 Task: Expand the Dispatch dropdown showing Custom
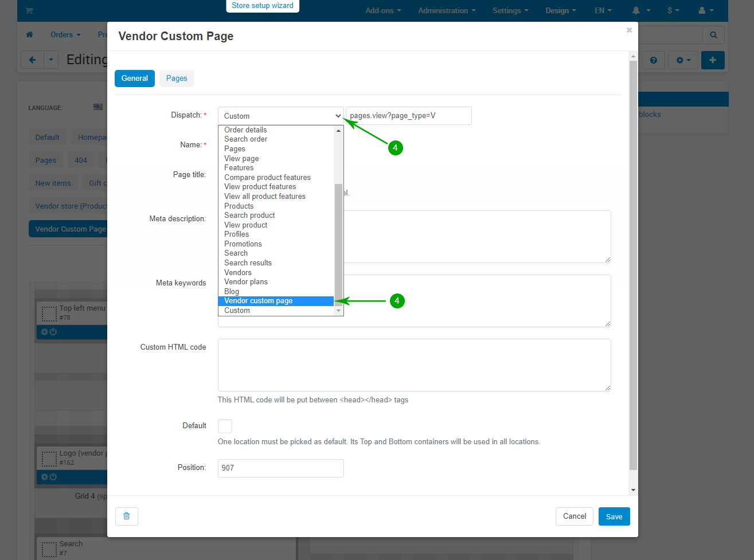tap(280, 116)
